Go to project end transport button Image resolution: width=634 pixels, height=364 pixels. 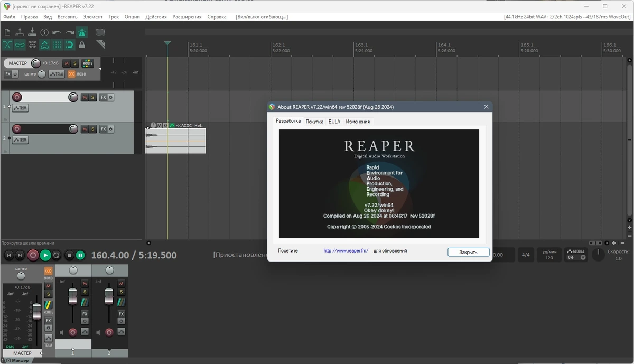[x=20, y=255]
